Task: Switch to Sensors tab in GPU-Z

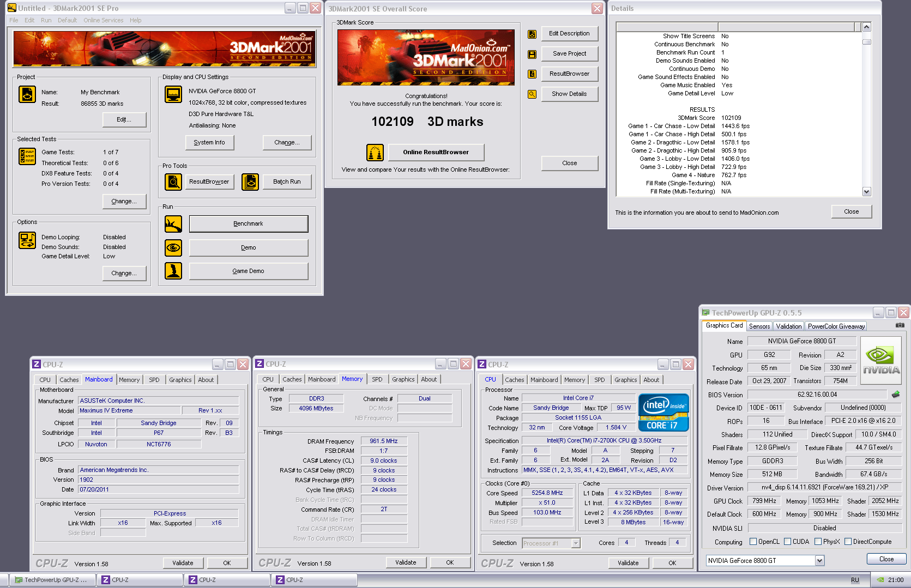Action: [759, 326]
